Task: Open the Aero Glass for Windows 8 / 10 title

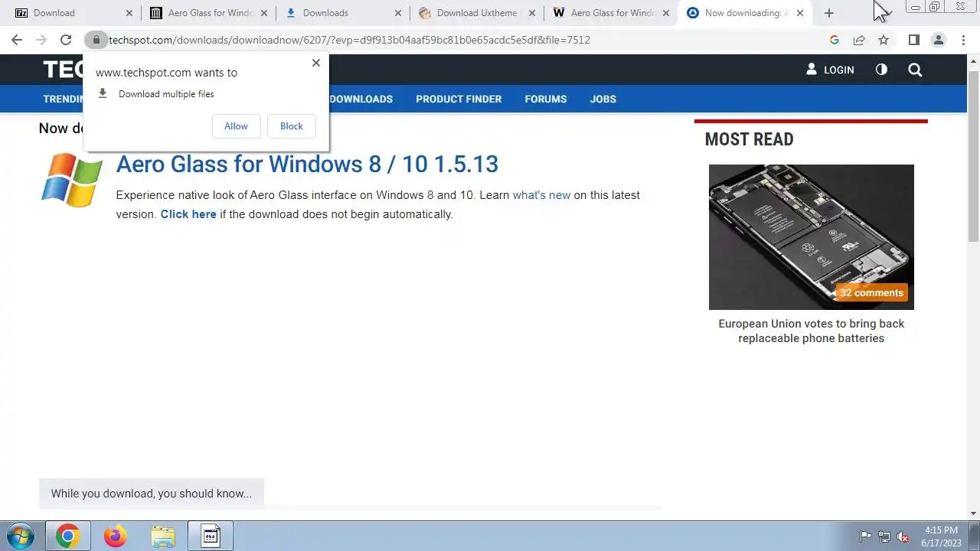Action: pos(307,164)
